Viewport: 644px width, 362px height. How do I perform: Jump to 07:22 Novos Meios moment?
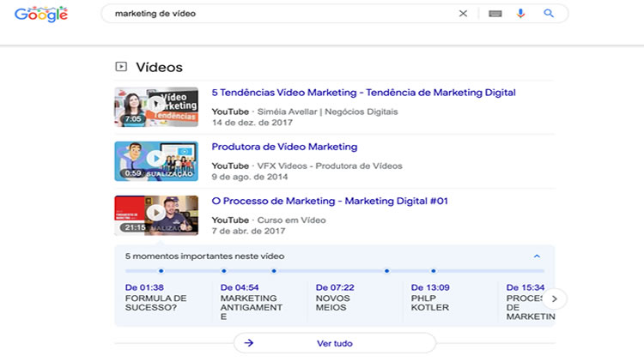(338, 297)
